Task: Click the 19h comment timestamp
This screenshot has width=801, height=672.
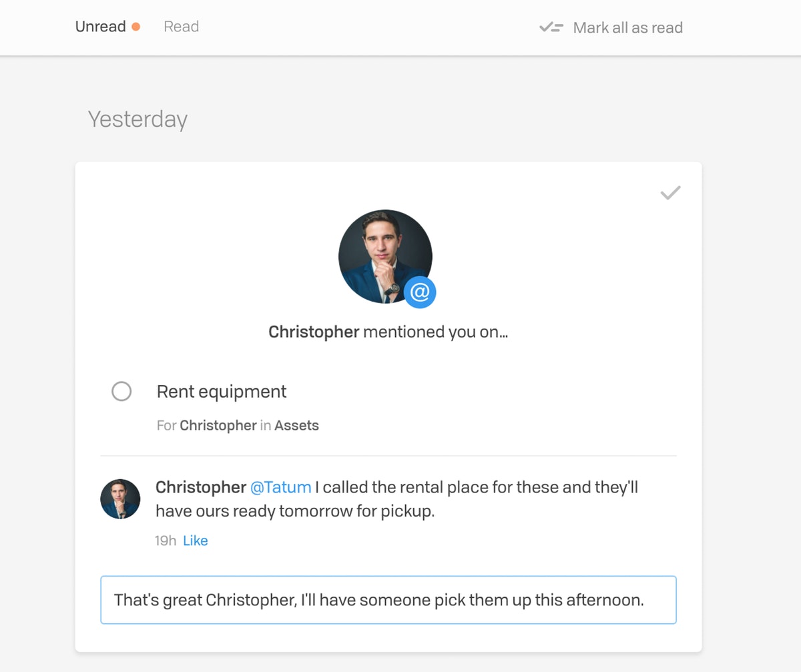Action: [166, 541]
